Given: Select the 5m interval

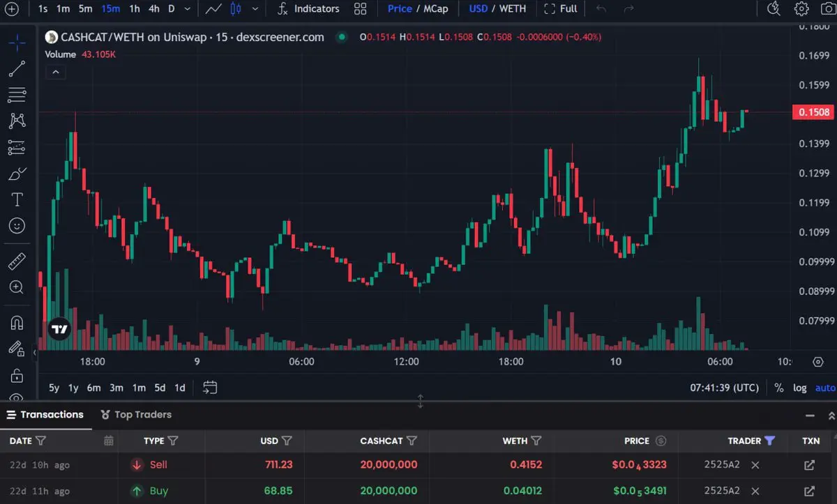Looking at the screenshot, I should 85,9.
